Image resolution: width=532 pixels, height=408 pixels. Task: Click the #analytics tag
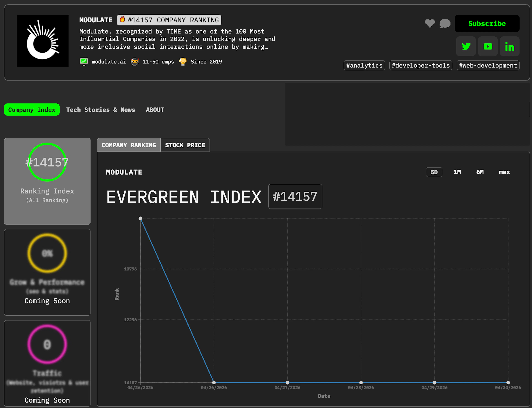tap(364, 65)
